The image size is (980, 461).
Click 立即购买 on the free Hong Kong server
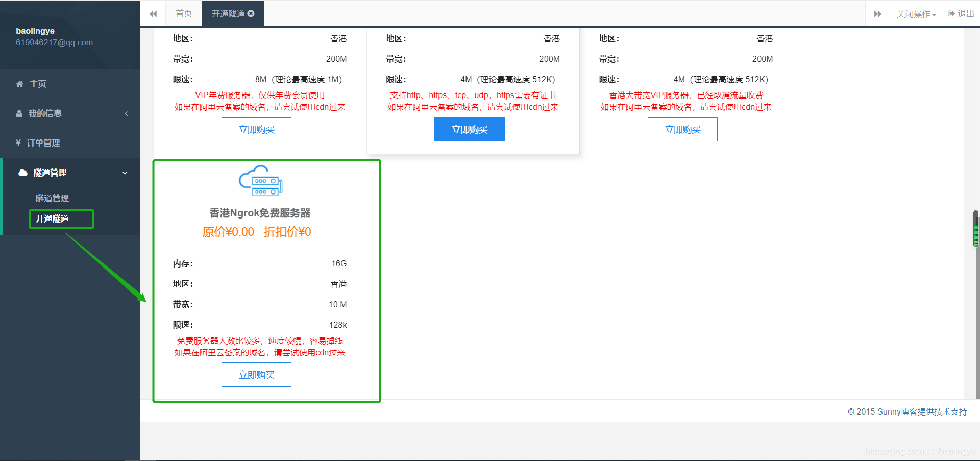coord(256,374)
